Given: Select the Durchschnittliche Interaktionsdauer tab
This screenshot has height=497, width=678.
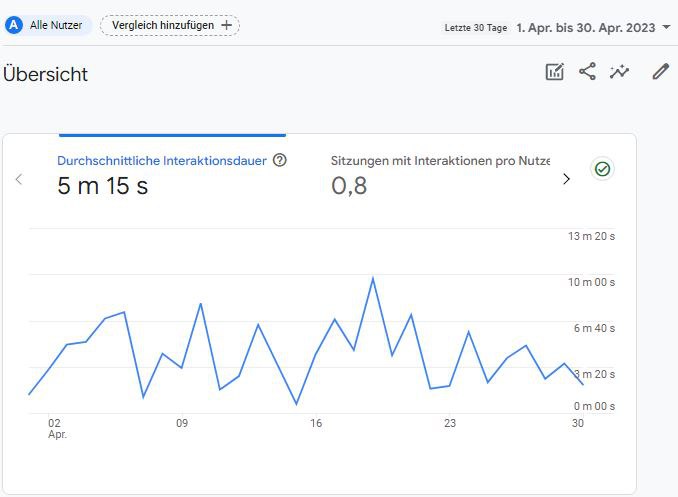Looking at the screenshot, I should pos(161,160).
